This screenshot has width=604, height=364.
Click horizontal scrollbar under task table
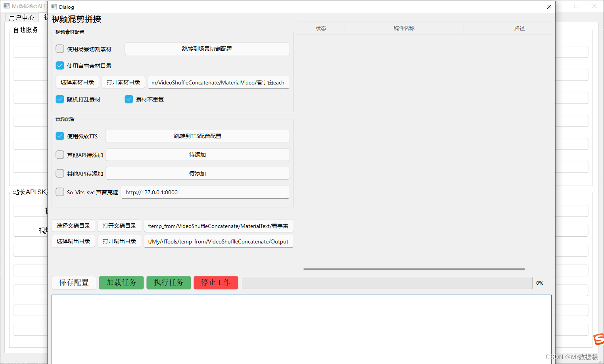(x=414, y=269)
